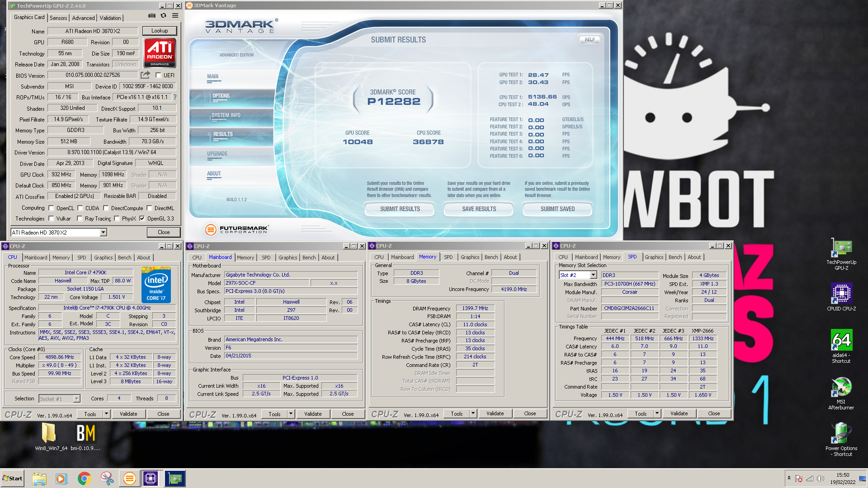
Task: Open Power Options Shortcut desktop icon
Action: [841, 440]
